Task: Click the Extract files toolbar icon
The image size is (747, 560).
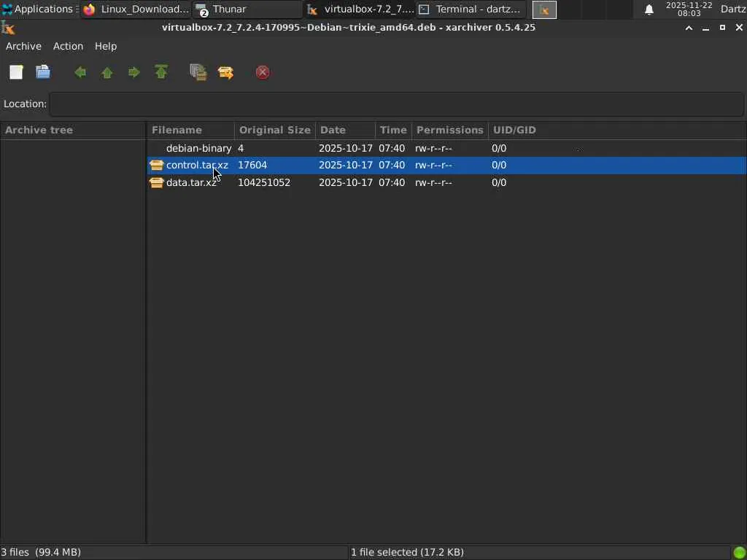Action: 226,72
